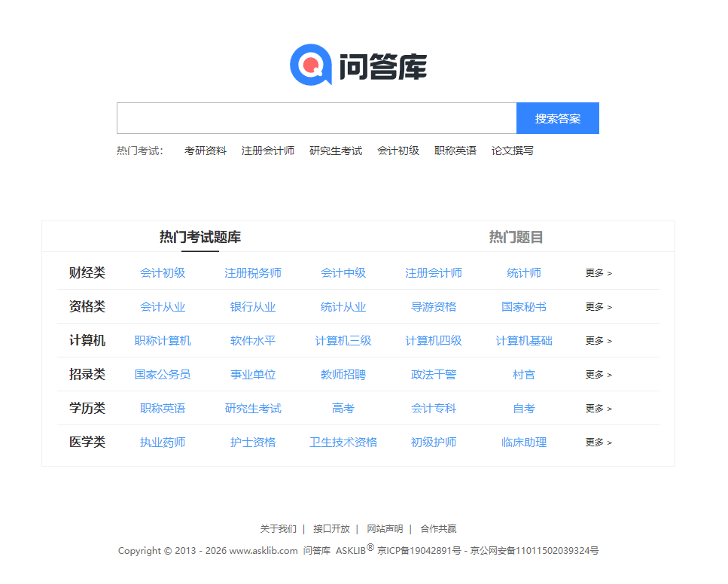Click the 资格类 category heading
Image resolution: width=728 pixels, height=584 pixels.
pos(87,306)
